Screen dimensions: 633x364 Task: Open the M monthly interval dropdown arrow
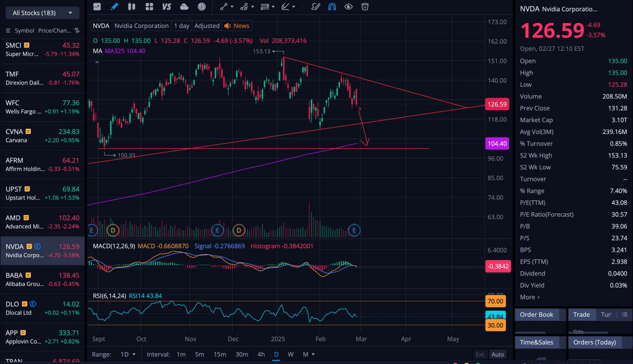tap(313, 354)
